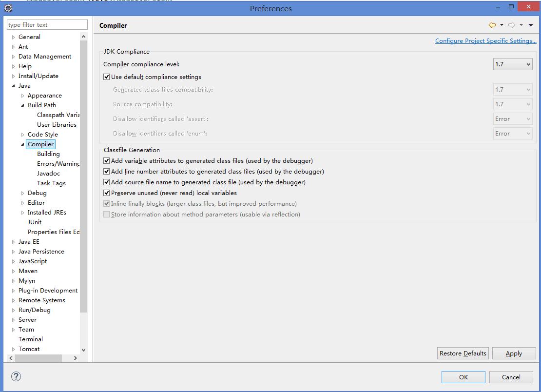541x392 pixels.
Task: Select the Server tree item
Action: click(27, 320)
